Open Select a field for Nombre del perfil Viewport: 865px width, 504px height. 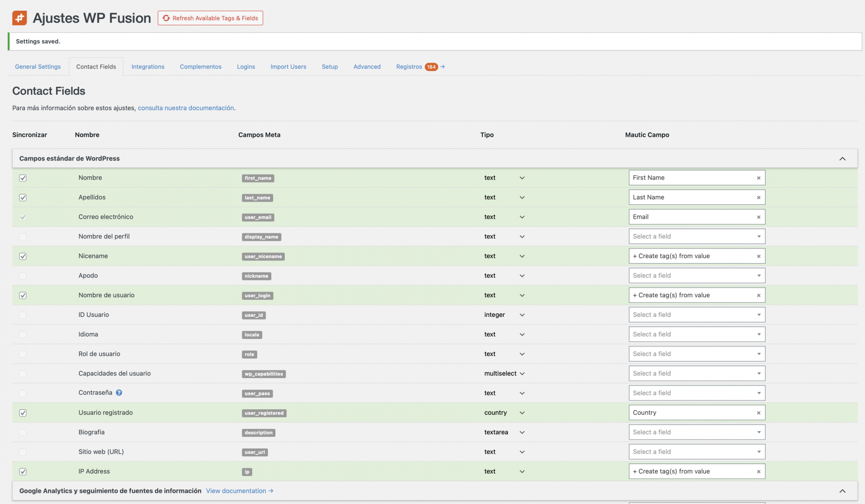tap(697, 237)
